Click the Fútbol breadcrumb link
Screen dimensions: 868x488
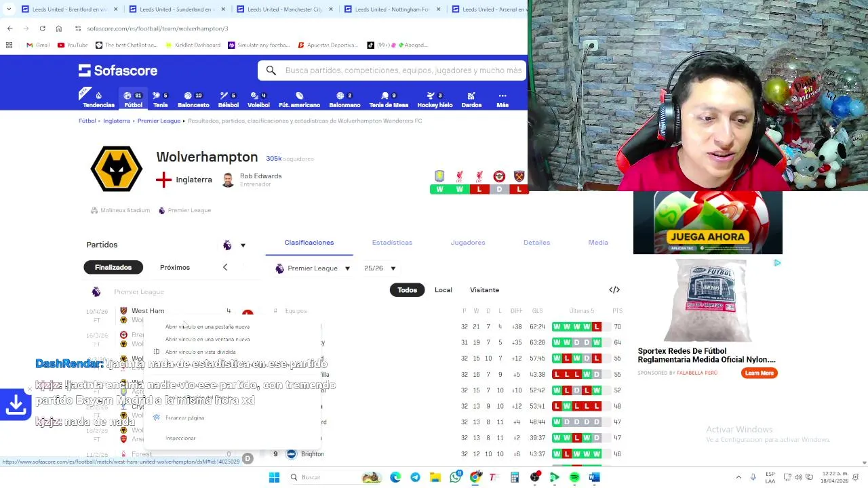[x=87, y=121]
